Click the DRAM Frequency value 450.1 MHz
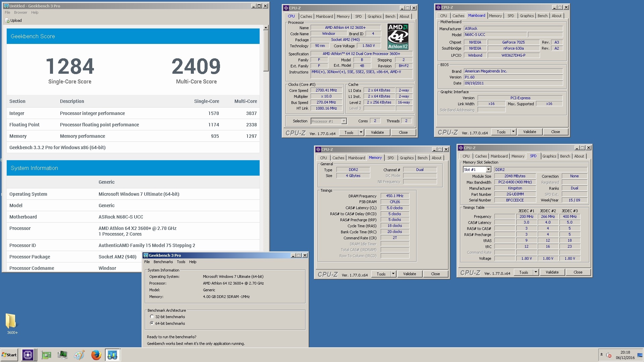The width and height of the screenshot is (644, 362). tap(394, 196)
